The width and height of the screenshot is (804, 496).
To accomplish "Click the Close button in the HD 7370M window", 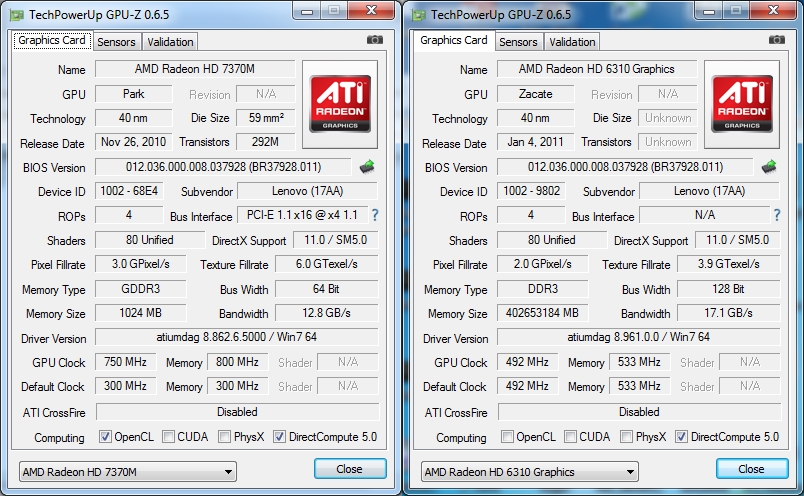I will (x=350, y=469).
